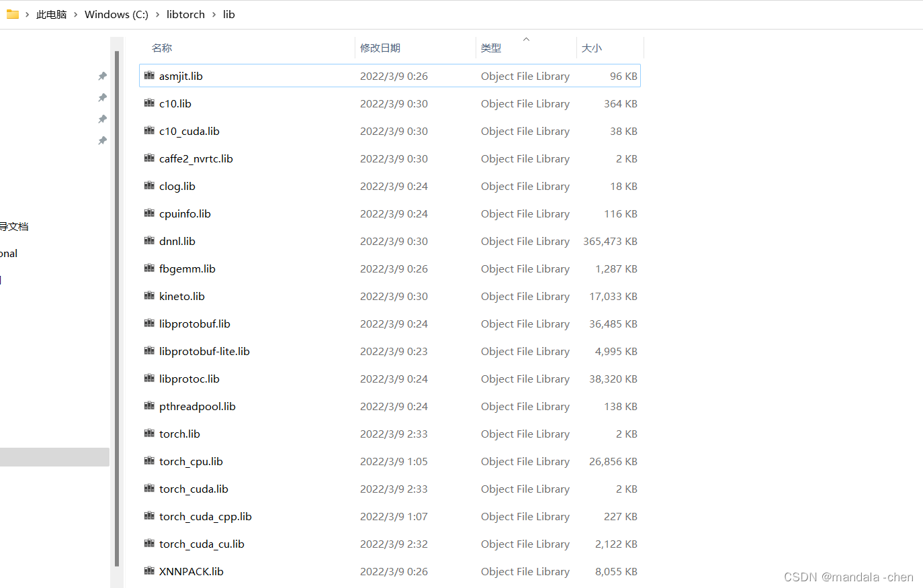The height and width of the screenshot is (588, 923).
Task: Unpin the second quick access item
Action: (x=102, y=97)
